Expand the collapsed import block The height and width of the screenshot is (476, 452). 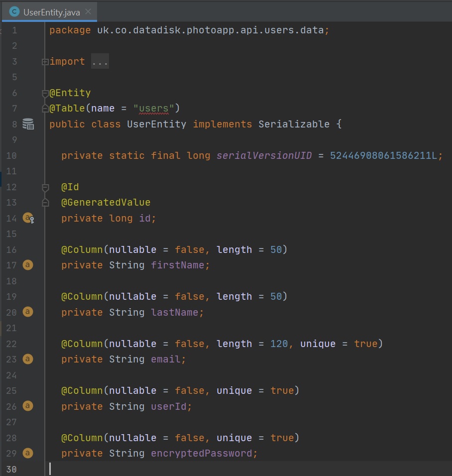coord(45,62)
